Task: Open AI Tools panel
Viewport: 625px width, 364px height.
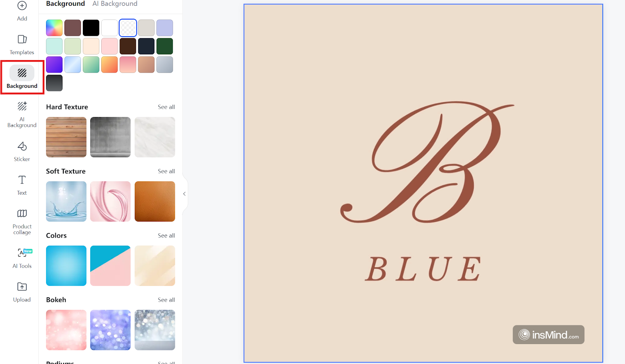Action: (22, 258)
